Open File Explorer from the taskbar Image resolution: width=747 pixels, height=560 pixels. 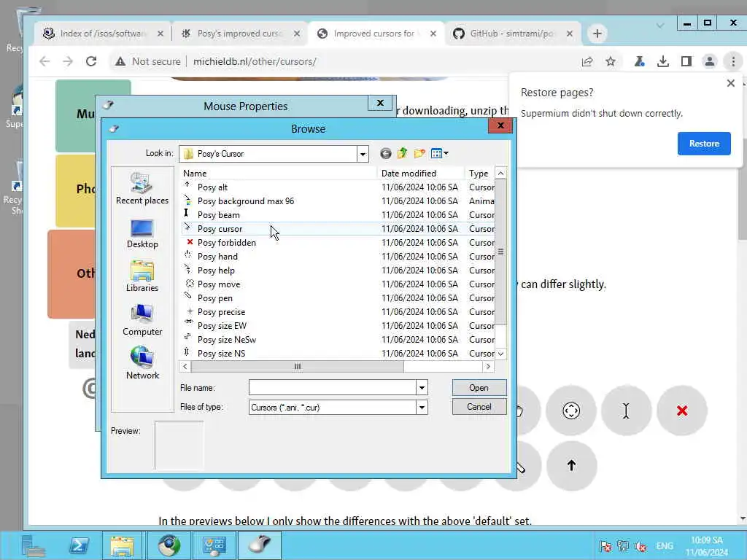pos(122,545)
